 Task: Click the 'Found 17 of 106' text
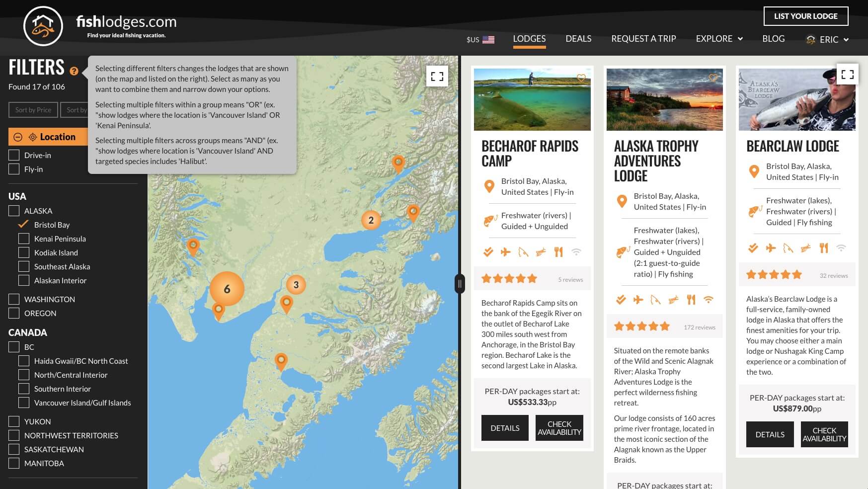click(x=37, y=86)
